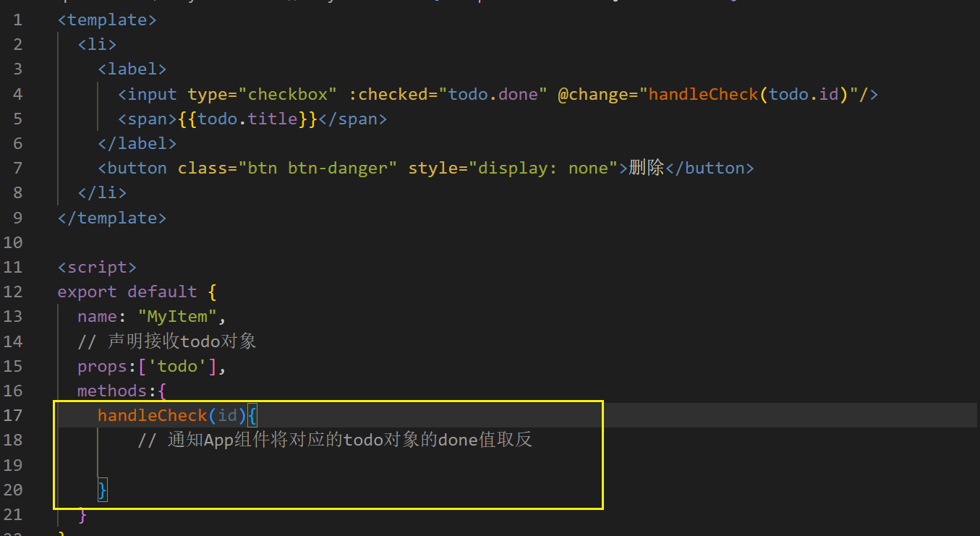Click line number 19 in the gutter
This screenshot has width=980, height=536.
click(x=13, y=464)
